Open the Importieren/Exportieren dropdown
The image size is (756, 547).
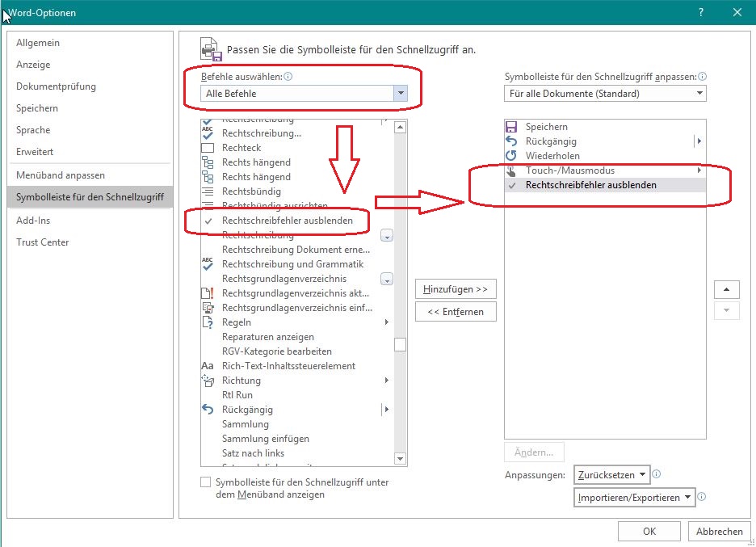coord(634,498)
